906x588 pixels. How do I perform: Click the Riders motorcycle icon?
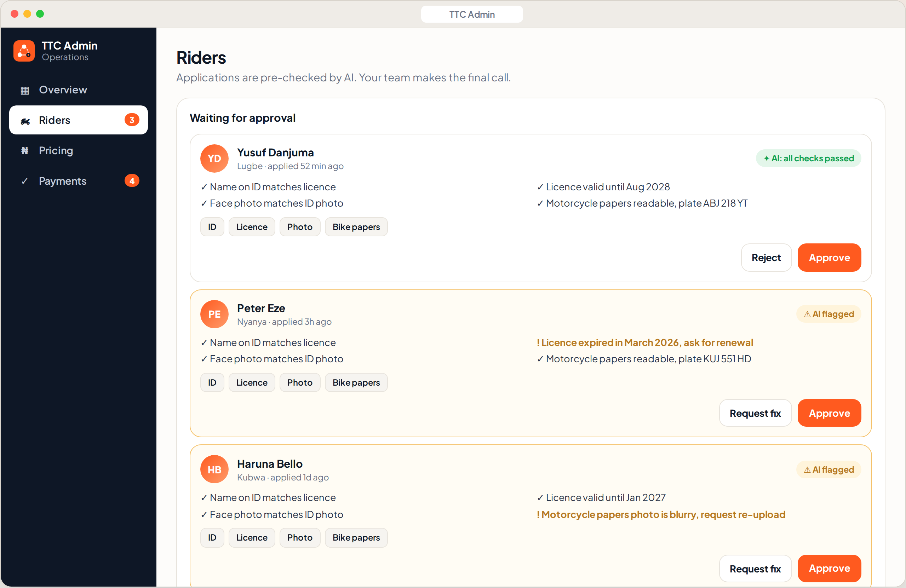[x=25, y=121]
